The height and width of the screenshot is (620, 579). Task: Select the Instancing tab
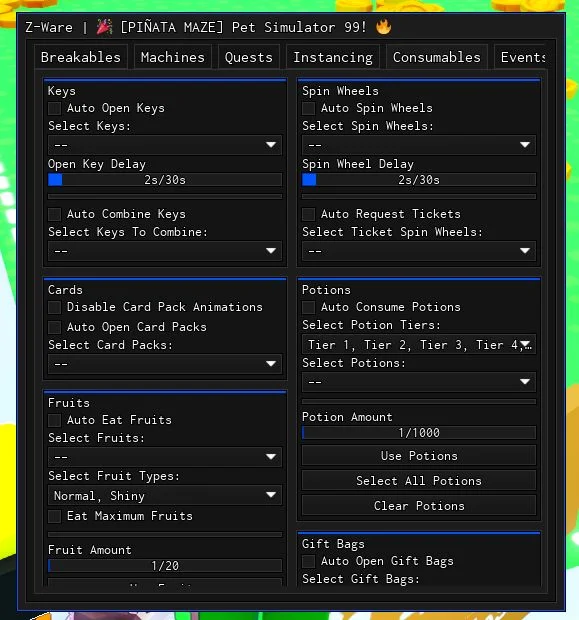tap(333, 57)
